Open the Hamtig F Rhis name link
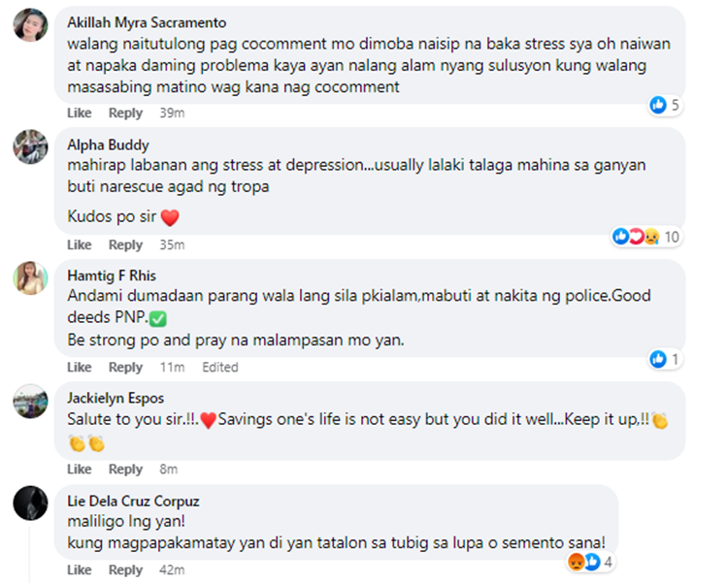The width and height of the screenshot is (728, 583). coord(112,275)
